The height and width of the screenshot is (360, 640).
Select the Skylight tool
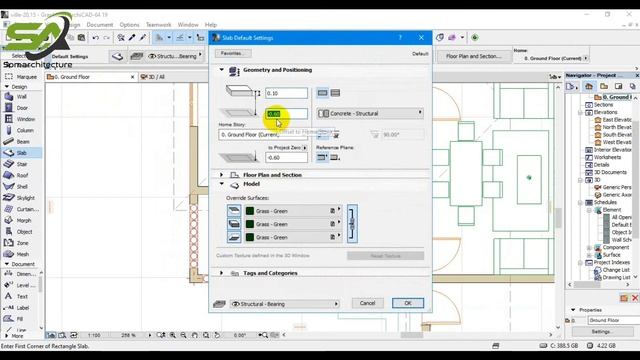click(21, 198)
